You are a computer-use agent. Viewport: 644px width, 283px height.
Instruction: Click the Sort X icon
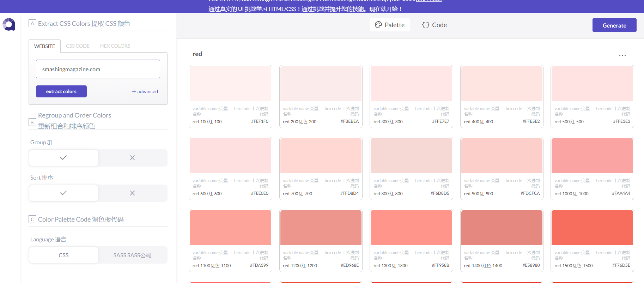coord(132,193)
